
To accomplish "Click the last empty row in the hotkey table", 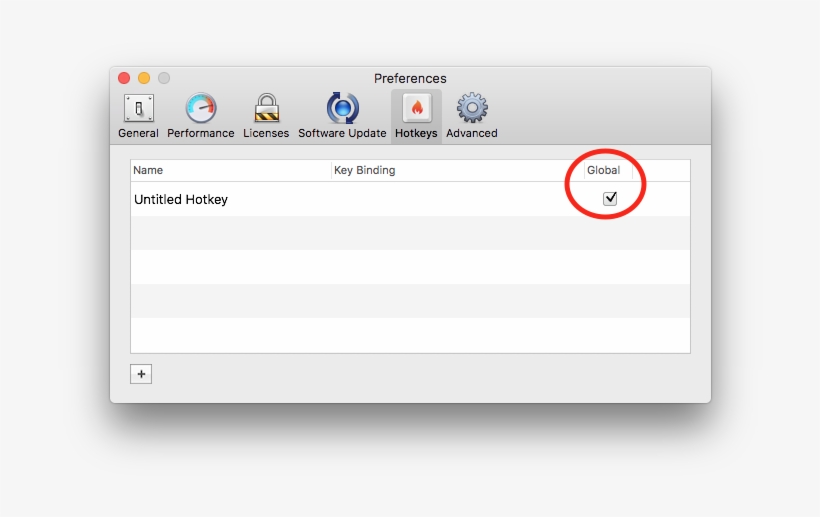I will pos(410,334).
